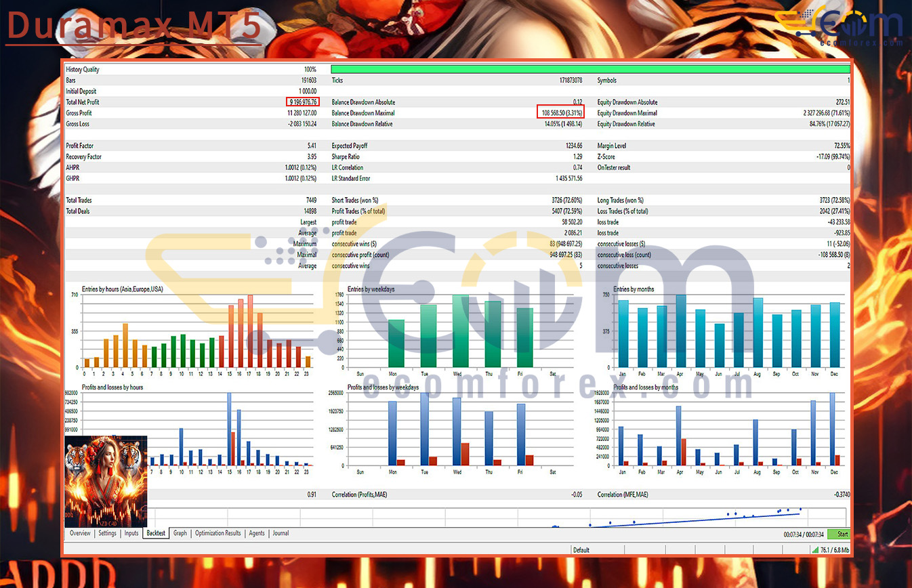Select the Recovery Factor value 3.95
The image size is (912, 588).
pos(312,156)
